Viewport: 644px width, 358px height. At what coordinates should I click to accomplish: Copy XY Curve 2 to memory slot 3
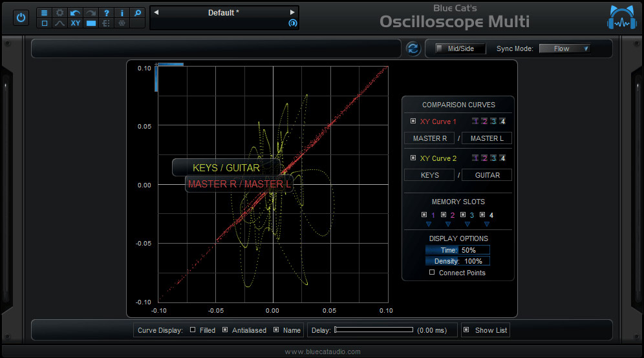pyautogui.click(x=493, y=158)
